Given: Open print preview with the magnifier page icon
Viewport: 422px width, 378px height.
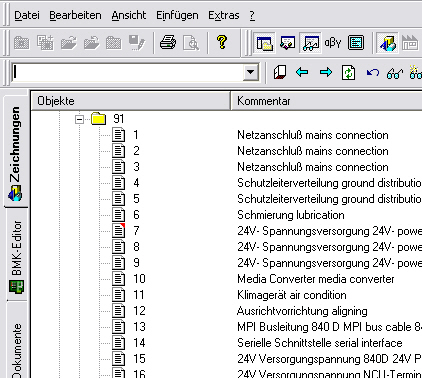Looking at the screenshot, I should coord(191,43).
